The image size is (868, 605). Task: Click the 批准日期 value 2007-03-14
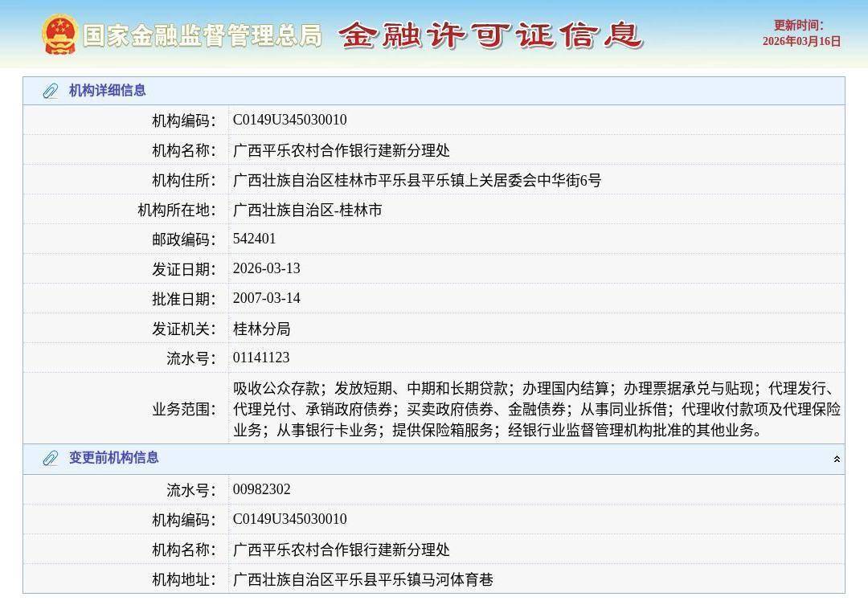pyautogui.click(x=266, y=298)
